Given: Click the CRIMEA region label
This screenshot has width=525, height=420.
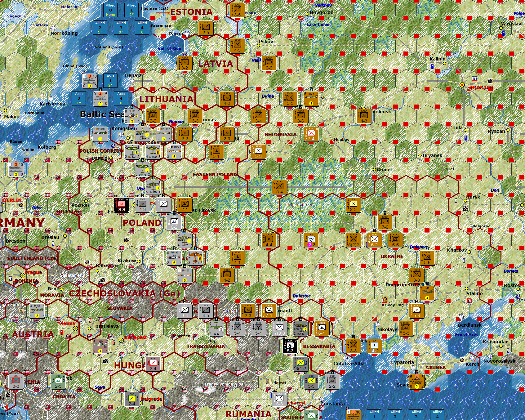Looking at the screenshot, I should 436,368.
